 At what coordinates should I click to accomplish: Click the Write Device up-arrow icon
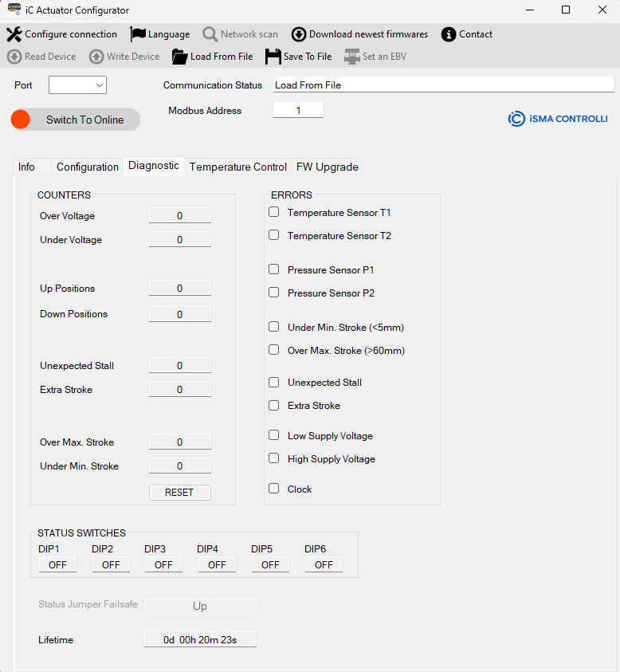tap(96, 57)
